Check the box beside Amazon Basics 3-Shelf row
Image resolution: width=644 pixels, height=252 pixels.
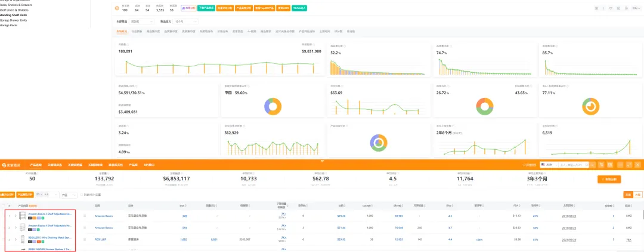(85, 216)
